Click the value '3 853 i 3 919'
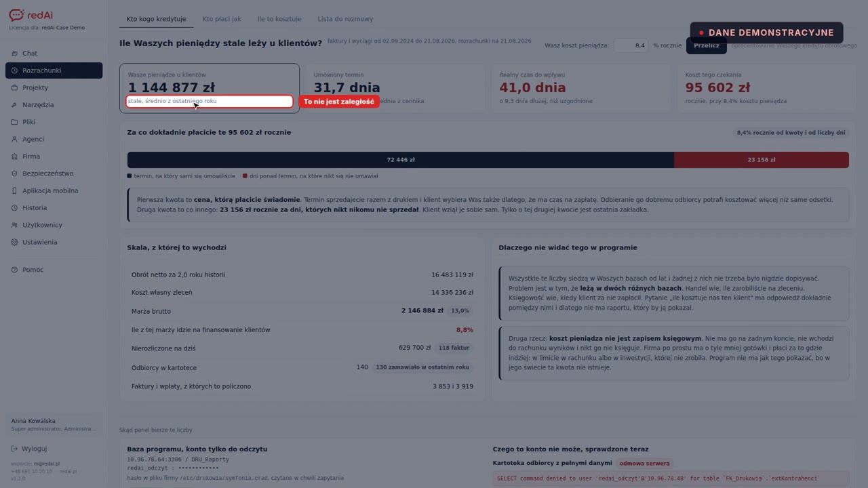The height and width of the screenshot is (488, 868). tap(453, 386)
